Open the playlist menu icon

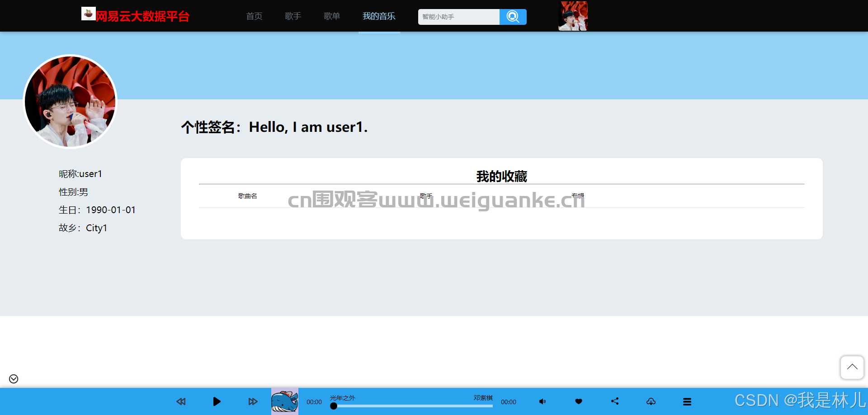click(687, 401)
